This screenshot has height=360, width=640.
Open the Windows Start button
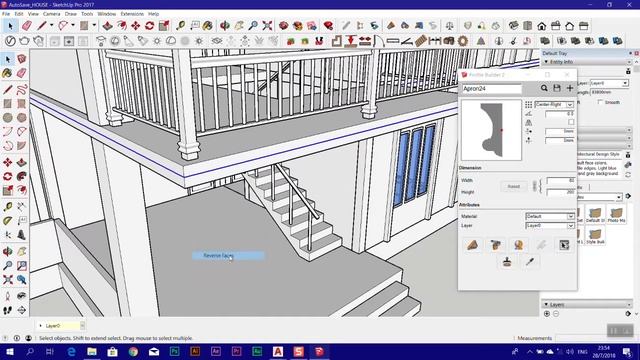(9, 351)
